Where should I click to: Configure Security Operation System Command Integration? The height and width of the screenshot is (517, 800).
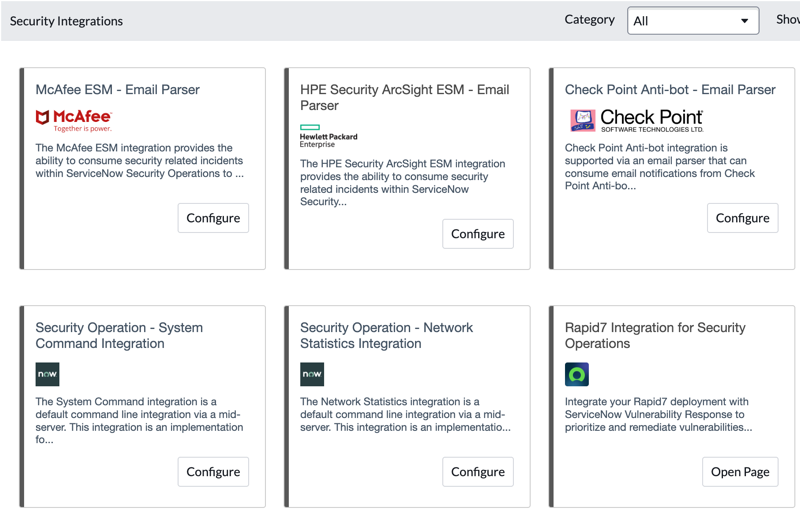213,472
